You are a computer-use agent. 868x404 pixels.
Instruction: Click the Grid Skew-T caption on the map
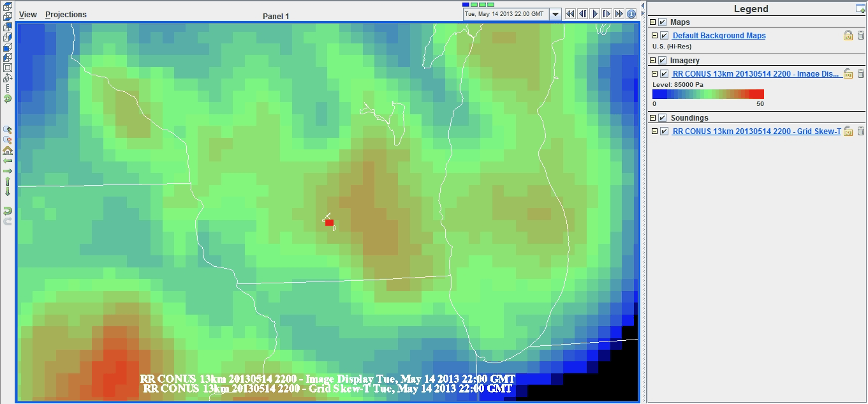click(x=328, y=389)
